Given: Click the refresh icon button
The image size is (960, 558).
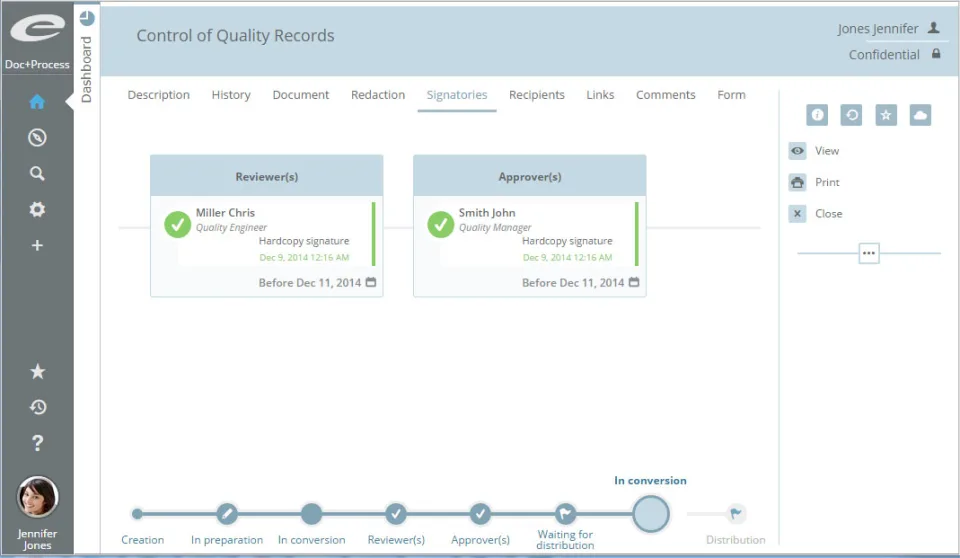Looking at the screenshot, I should coord(851,115).
